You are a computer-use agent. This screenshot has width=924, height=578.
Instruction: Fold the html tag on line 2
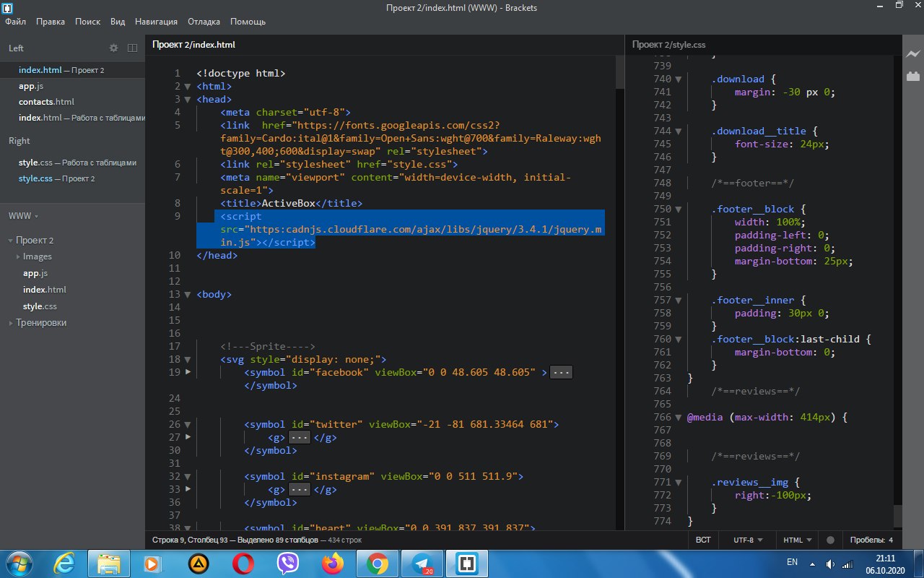[188, 87]
